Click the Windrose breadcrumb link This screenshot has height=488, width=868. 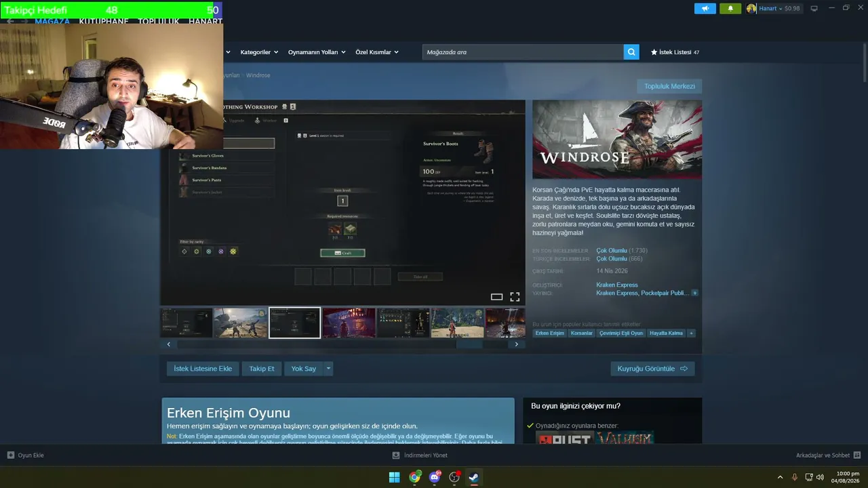tap(258, 75)
